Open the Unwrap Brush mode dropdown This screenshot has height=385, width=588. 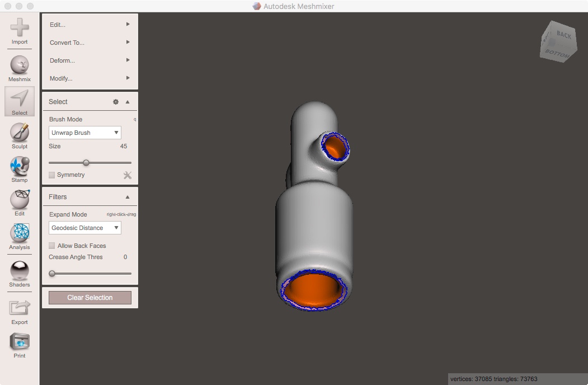click(x=84, y=133)
